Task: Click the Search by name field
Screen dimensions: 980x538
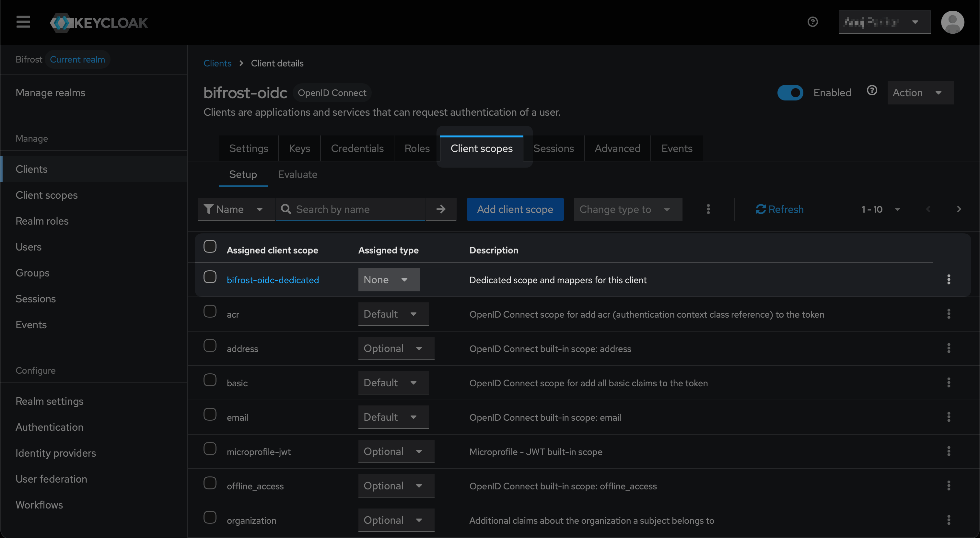Action: [350, 209]
